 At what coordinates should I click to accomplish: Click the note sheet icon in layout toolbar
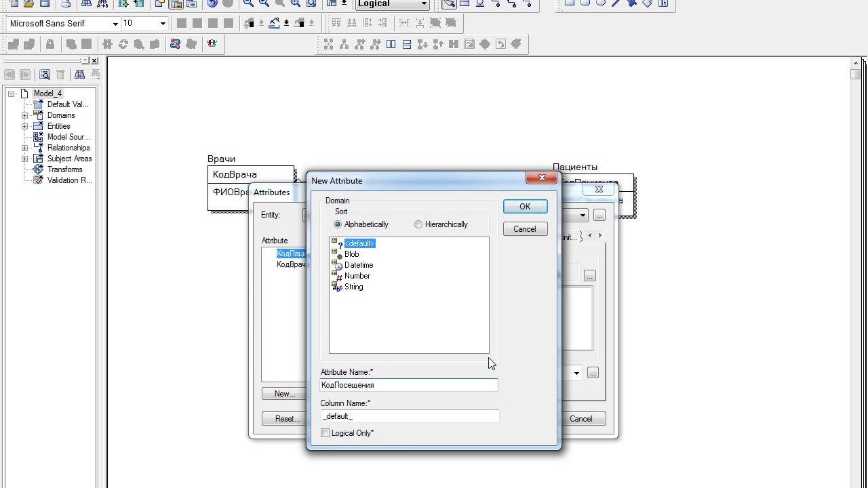(x=469, y=44)
